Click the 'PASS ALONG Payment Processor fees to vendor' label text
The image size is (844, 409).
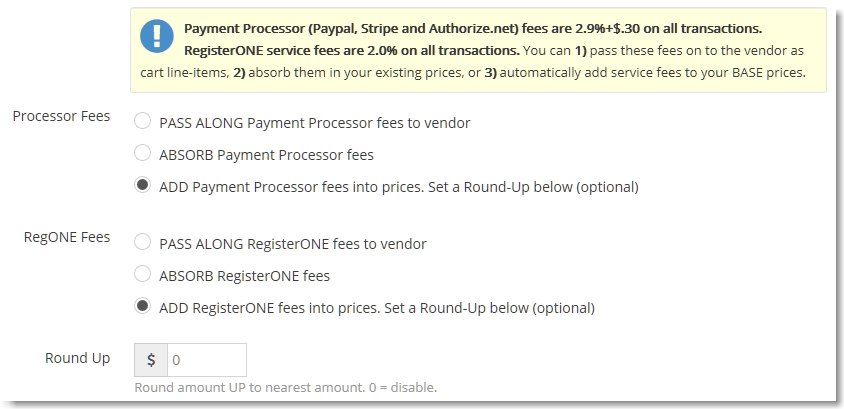(315, 123)
